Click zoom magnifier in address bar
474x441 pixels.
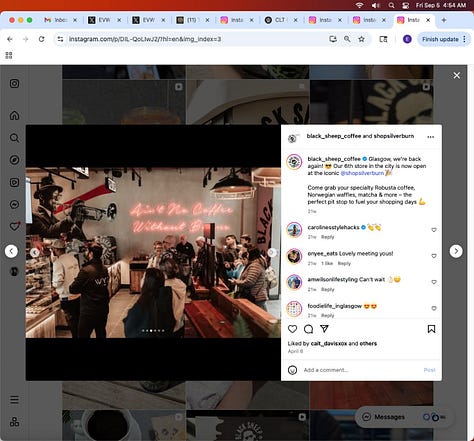(x=347, y=39)
